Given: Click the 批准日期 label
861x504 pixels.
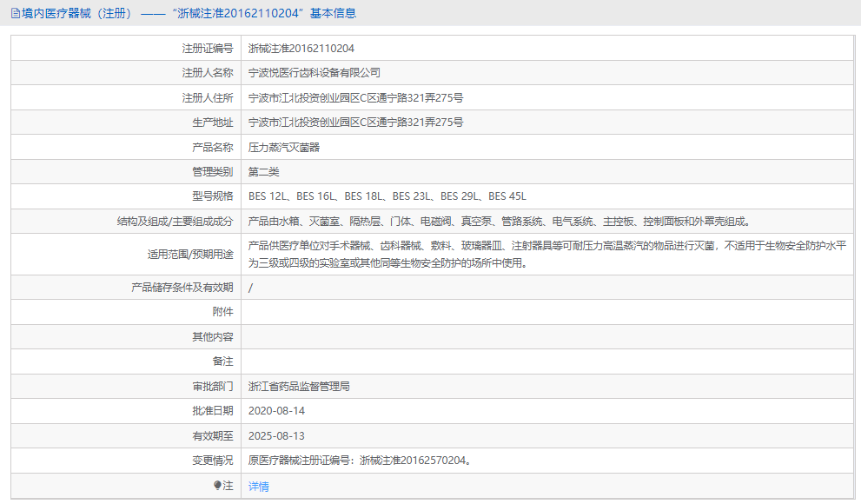Looking at the screenshot, I should click(x=213, y=411).
